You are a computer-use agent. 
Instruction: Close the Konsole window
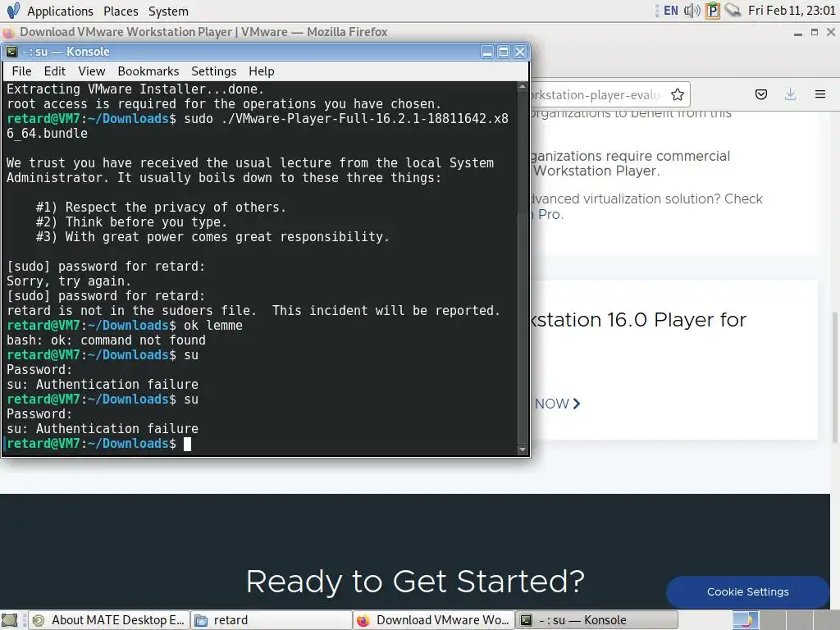520,52
